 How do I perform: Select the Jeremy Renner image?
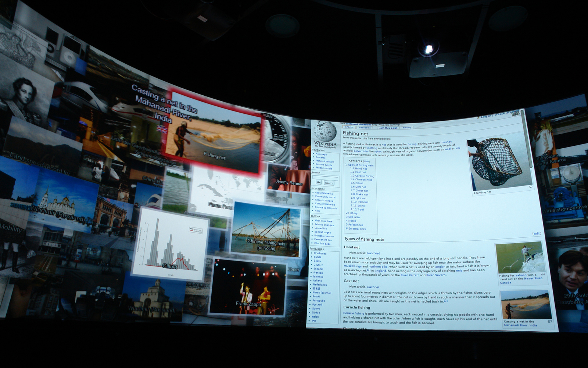[289, 178]
